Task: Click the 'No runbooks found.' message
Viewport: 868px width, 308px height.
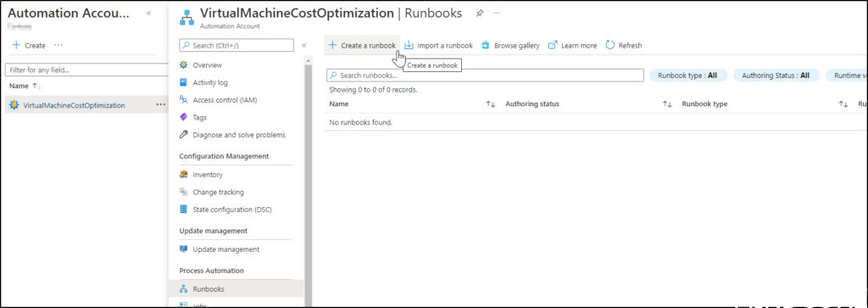Action: pyautogui.click(x=360, y=122)
